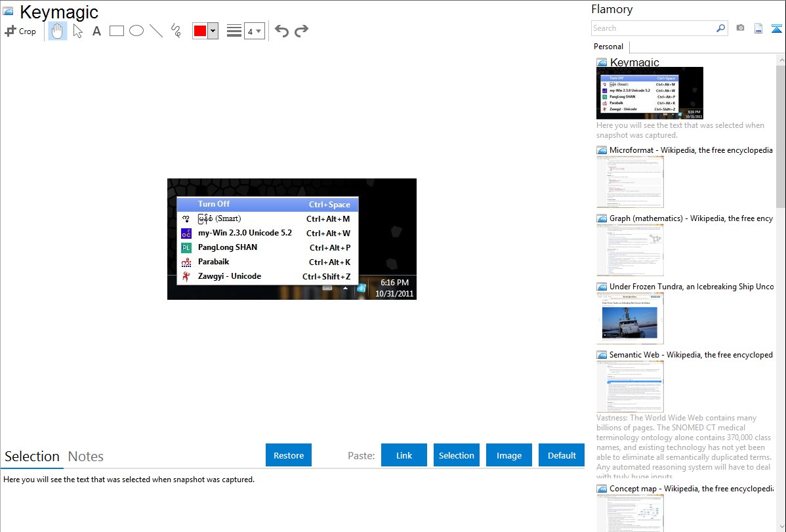
Task: Click the icon beside Microformat entry
Action: [x=602, y=150]
